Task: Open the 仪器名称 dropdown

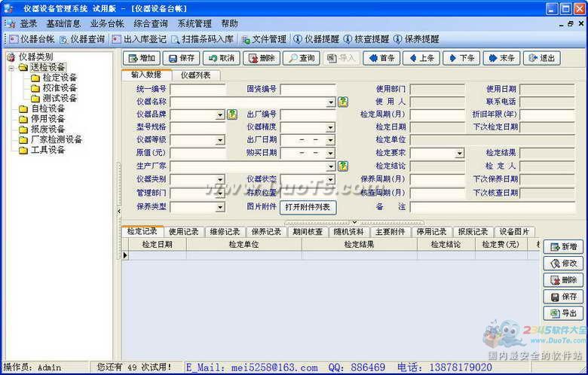Action: 331,102
